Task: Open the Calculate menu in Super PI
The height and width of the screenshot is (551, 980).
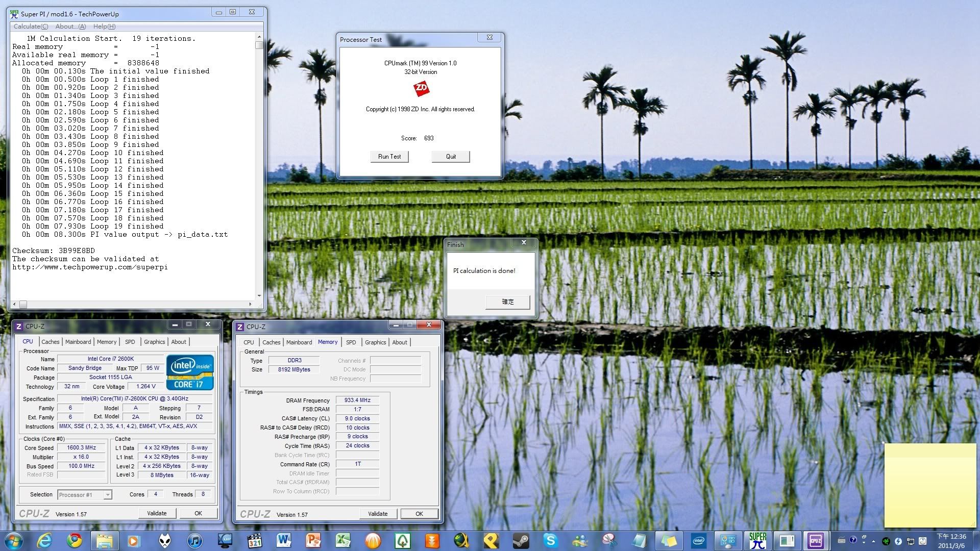Action: coord(31,27)
